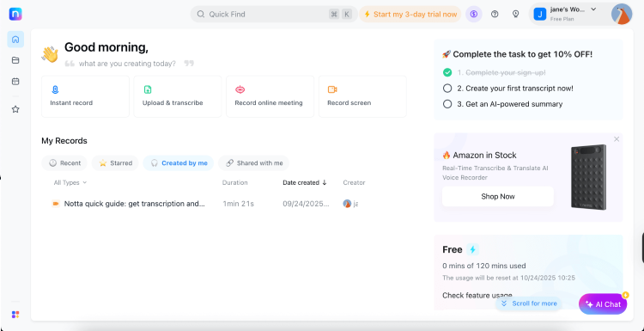Click the Shop Now button

[498, 197]
